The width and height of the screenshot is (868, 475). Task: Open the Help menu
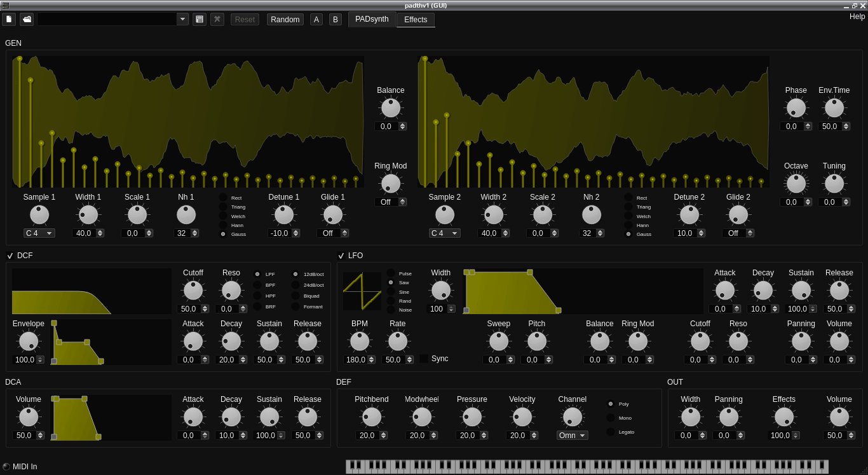(x=857, y=17)
